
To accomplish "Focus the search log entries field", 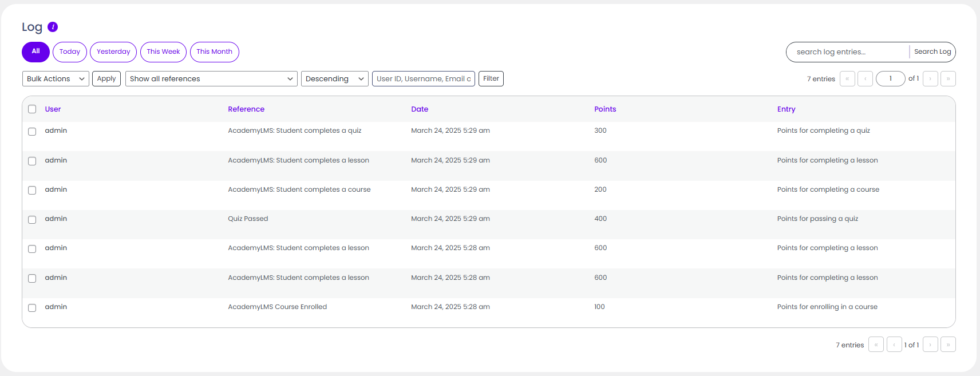I will 848,52.
